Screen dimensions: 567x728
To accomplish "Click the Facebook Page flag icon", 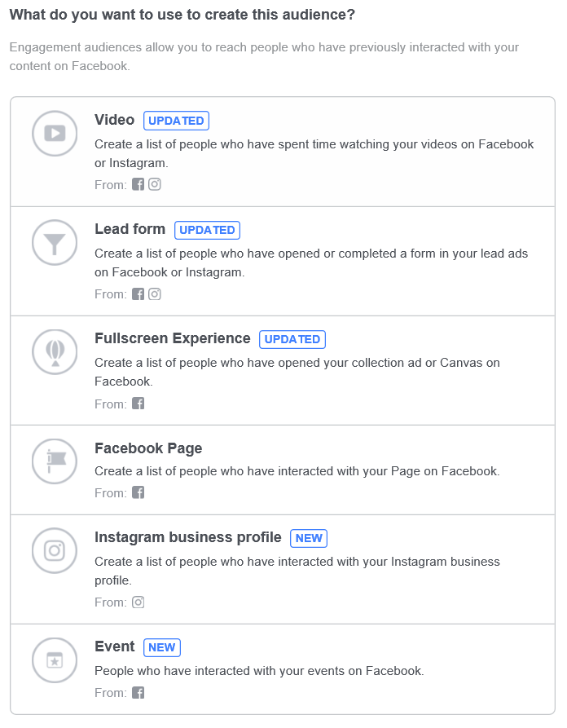I will pos(55,461).
